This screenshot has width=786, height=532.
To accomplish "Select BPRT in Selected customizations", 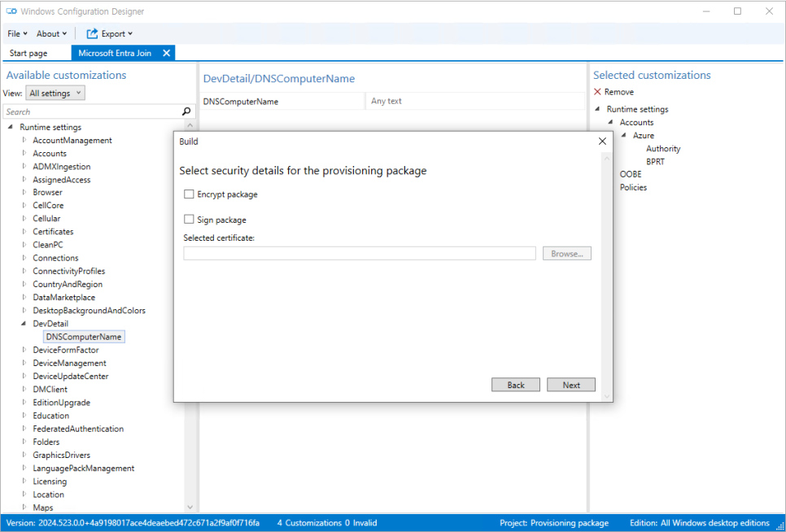I will tap(655, 162).
